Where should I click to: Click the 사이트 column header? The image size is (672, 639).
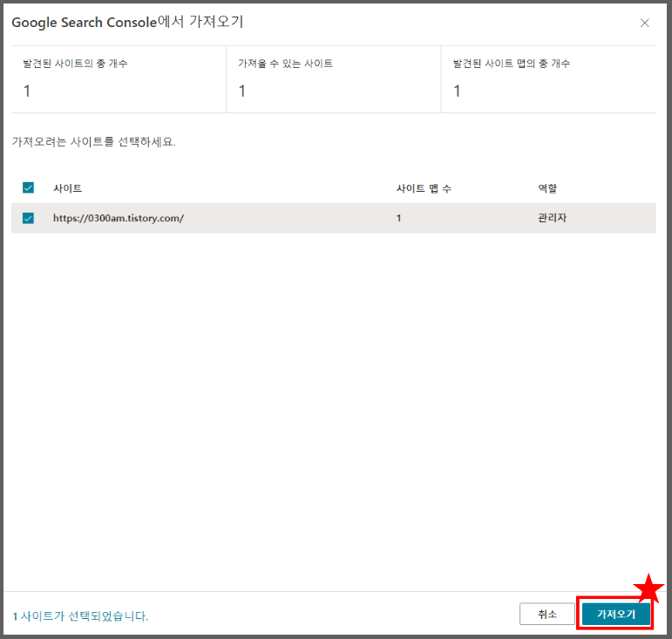click(67, 188)
